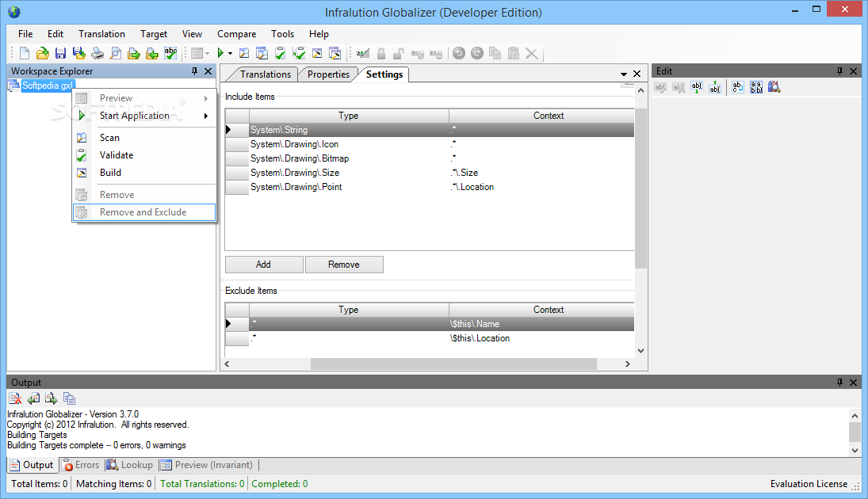
Task: Select the System\.Drawing\.Bitmap row
Action: (430, 158)
